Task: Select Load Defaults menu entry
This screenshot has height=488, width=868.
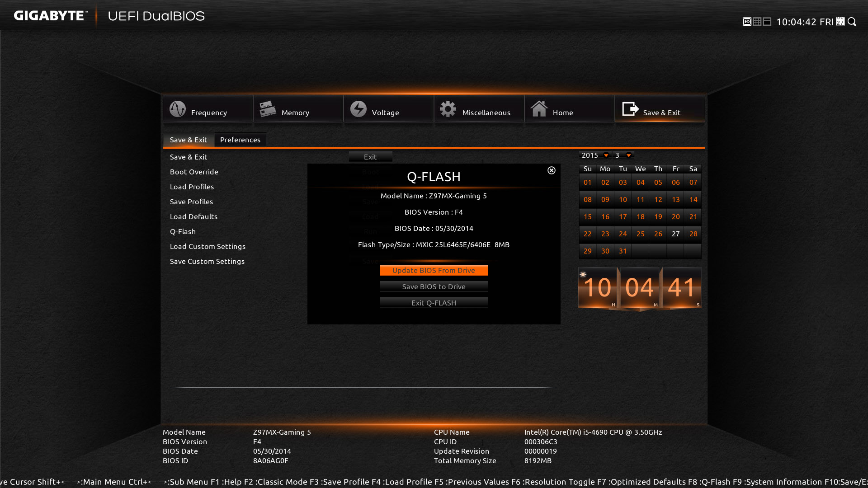Action: coord(193,216)
